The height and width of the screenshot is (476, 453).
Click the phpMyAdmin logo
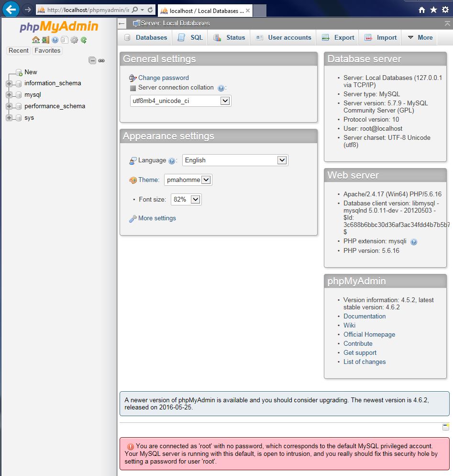[59, 26]
